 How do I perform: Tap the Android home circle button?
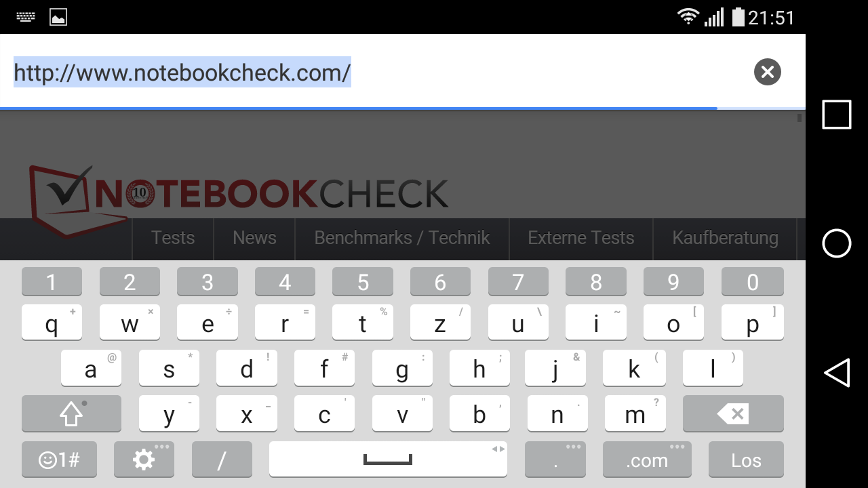tap(837, 243)
